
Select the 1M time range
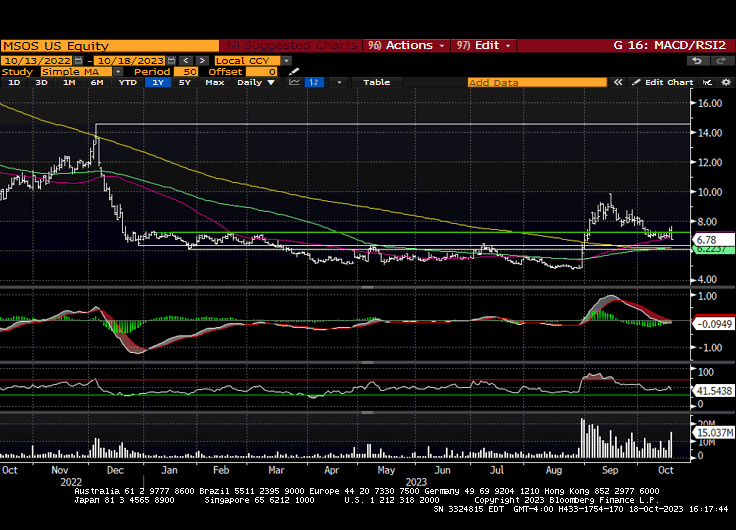pos(69,82)
